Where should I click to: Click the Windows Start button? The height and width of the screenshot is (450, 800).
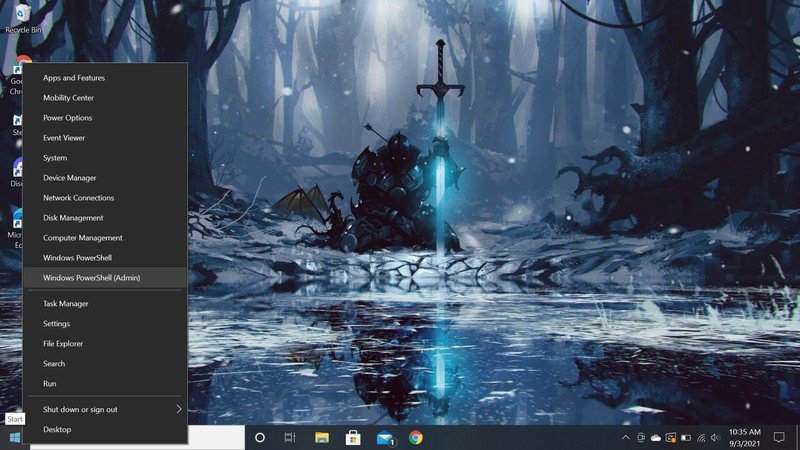point(15,438)
